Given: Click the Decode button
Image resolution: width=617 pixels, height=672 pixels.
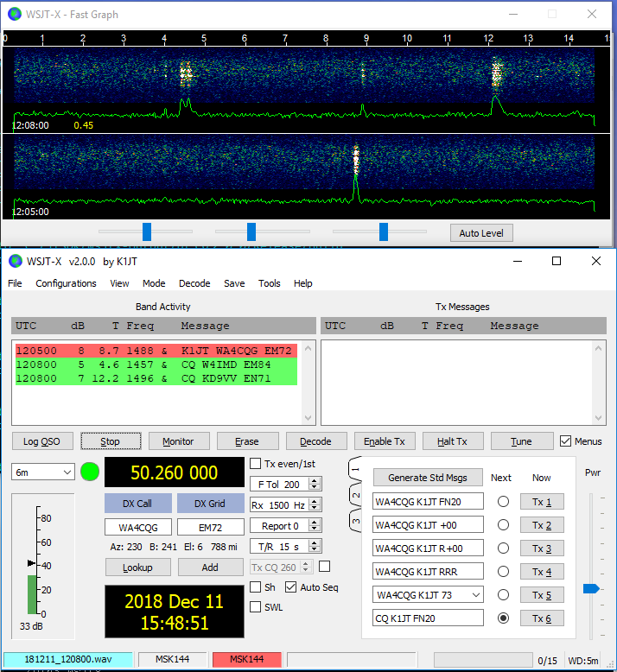Looking at the screenshot, I should (x=316, y=441).
